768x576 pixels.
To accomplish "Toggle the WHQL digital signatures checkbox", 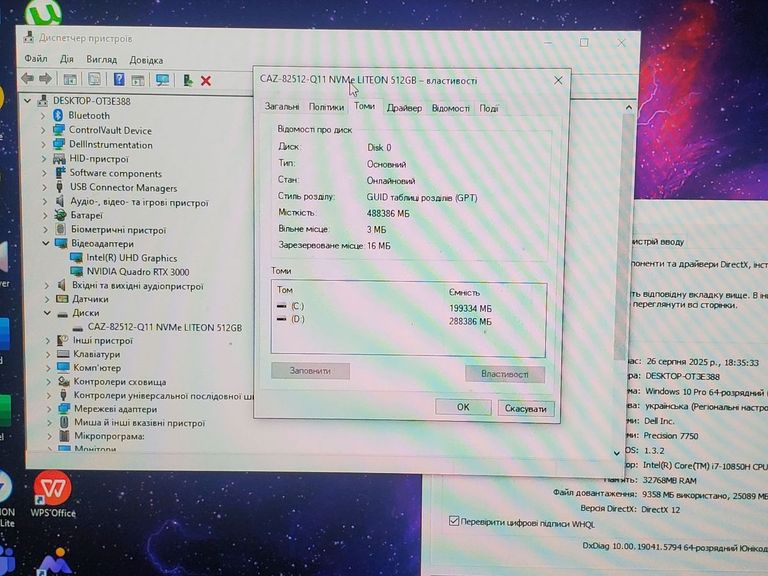I will coord(454,521).
